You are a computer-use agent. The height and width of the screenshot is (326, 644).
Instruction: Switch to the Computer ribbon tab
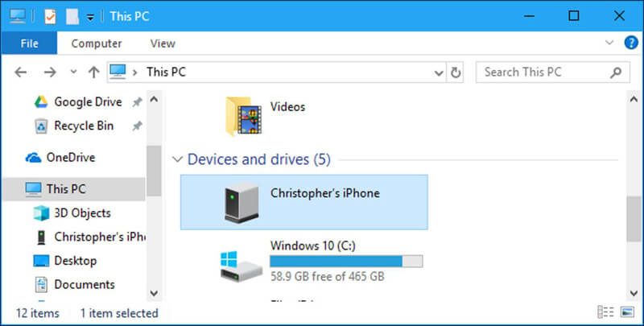point(97,43)
